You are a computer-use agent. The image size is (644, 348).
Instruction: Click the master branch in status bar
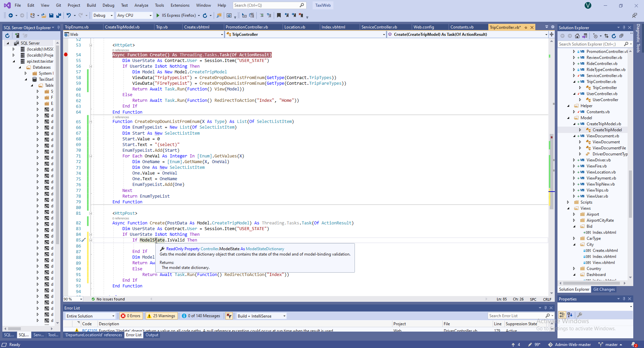(610, 344)
